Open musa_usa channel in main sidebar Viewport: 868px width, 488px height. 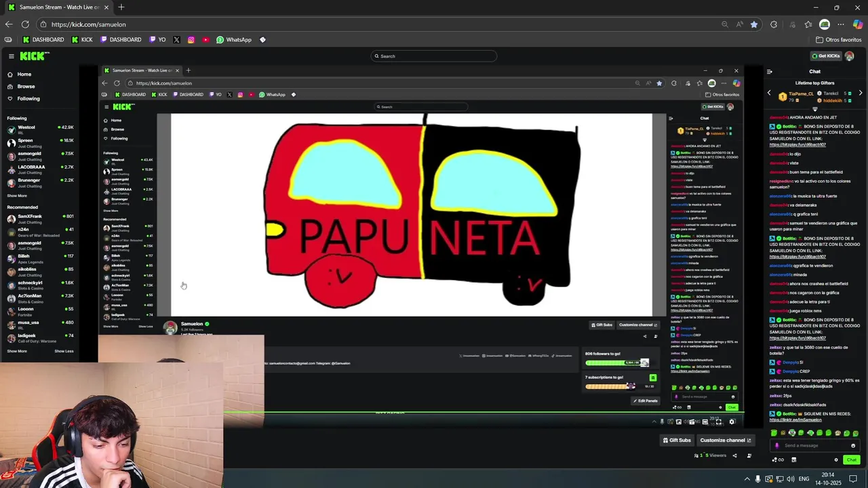[41, 325]
